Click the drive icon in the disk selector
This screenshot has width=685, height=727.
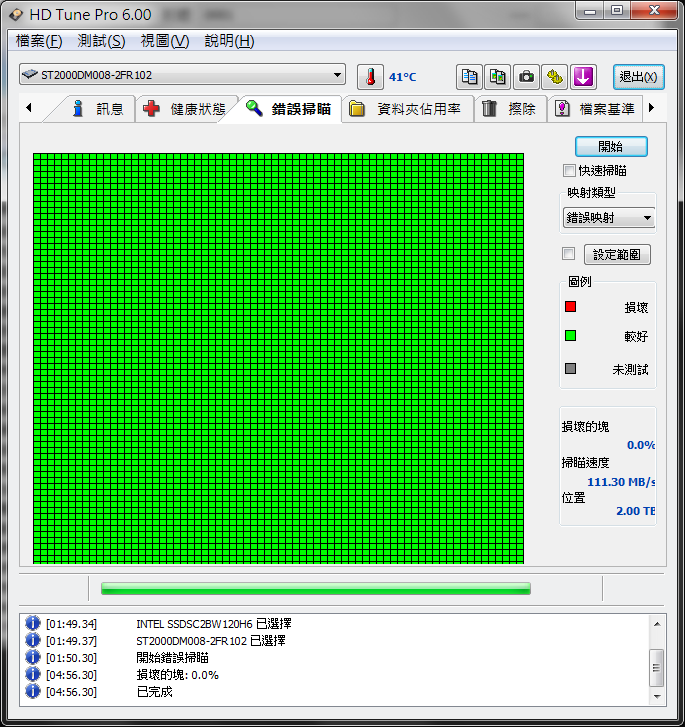(30, 75)
